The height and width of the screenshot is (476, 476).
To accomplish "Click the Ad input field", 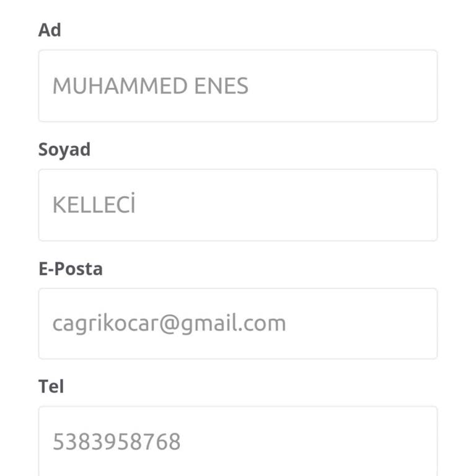I will pos(238,86).
